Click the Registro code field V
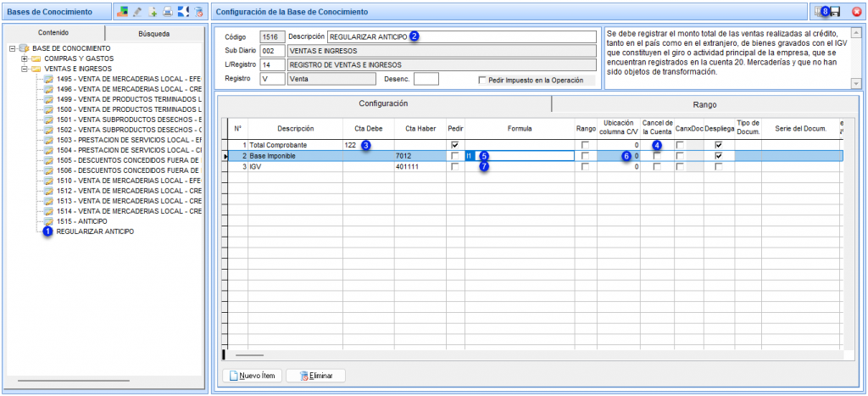Image resolution: width=868 pixels, height=396 pixels. coord(272,79)
